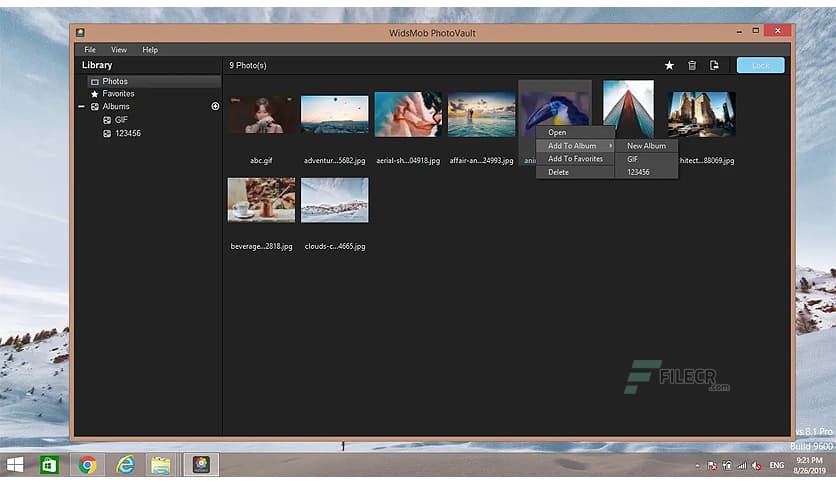Viewport: 836px width, 484px height.
Task: Click the Lock button
Action: [760, 65]
